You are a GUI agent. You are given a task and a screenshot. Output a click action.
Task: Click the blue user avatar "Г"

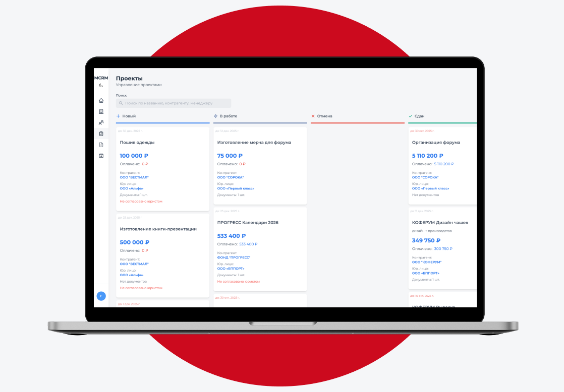(101, 296)
